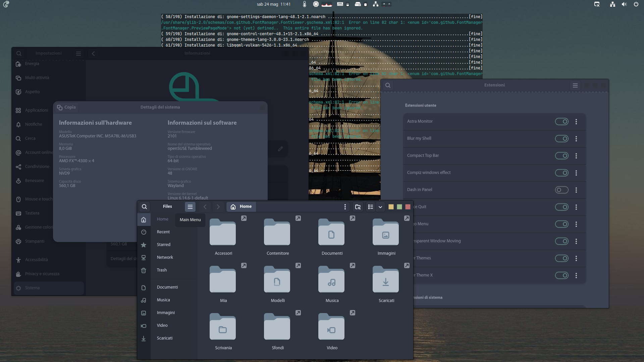The height and width of the screenshot is (362, 644).
Task: Click the CPU chip monitor icon in top bar
Action: (x=316, y=4)
